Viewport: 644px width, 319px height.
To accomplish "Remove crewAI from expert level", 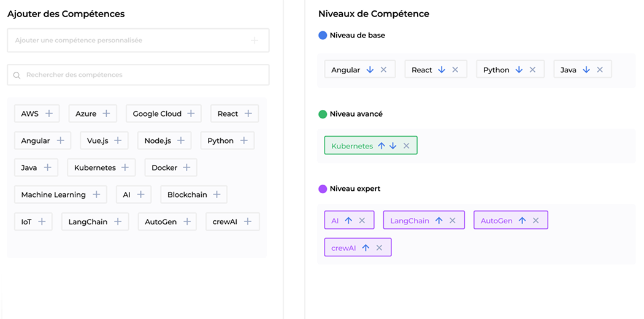I will coord(380,248).
